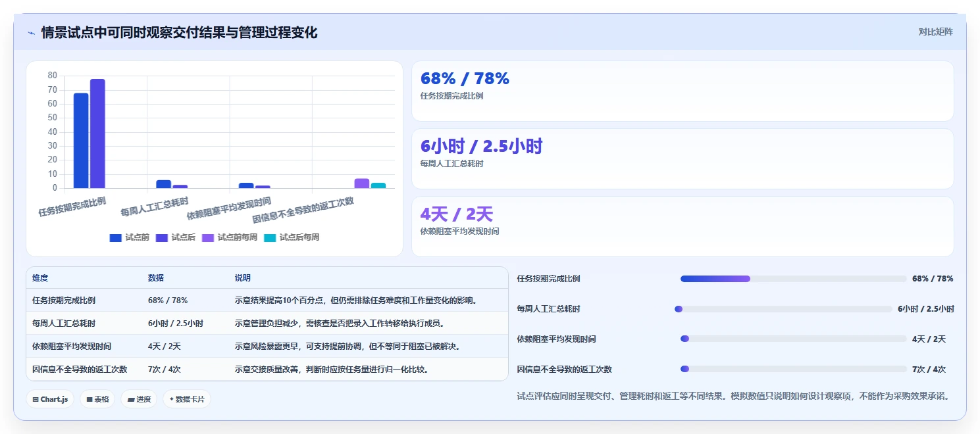Click chart axis label 依赖阻塞平均发现时间
980x434 pixels.
(x=229, y=208)
